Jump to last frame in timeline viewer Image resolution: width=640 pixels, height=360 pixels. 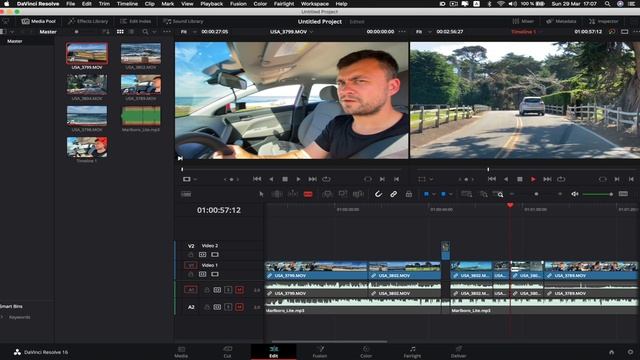pyautogui.click(x=547, y=179)
